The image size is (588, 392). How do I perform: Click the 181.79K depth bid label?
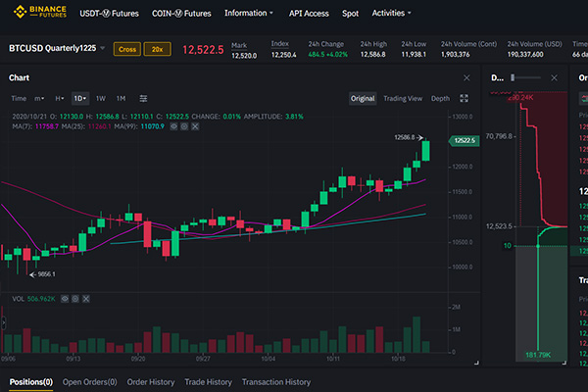click(x=538, y=355)
